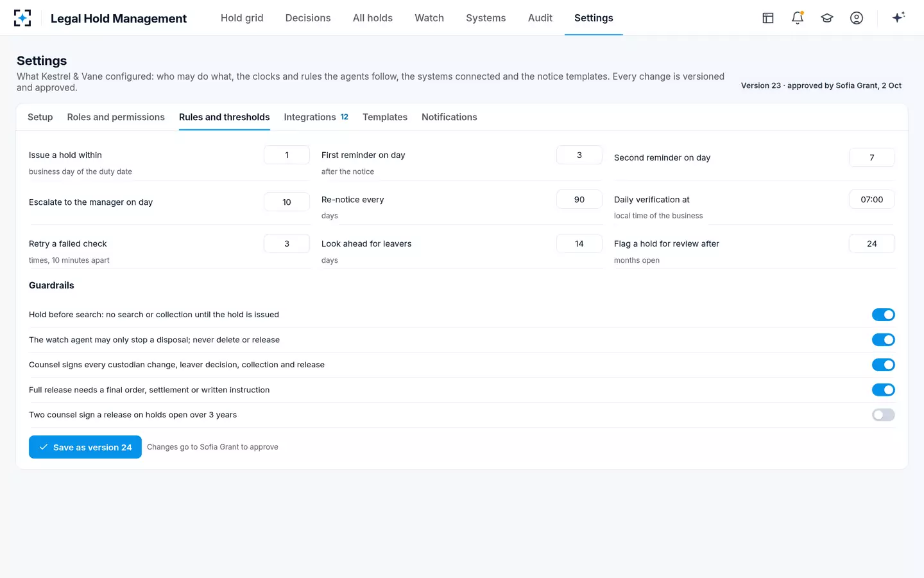Viewport: 924px width, 578px height.
Task: Switch to Roles and permissions tab
Action: pyautogui.click(x=116, y=117)
